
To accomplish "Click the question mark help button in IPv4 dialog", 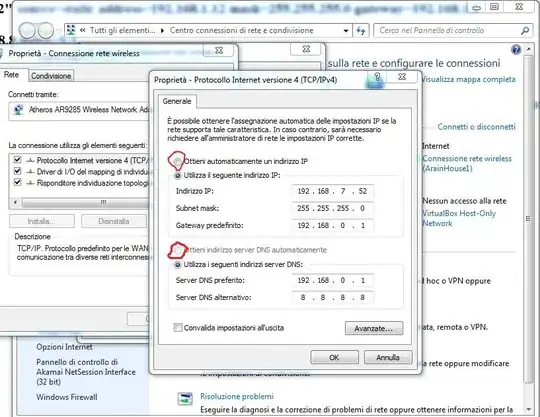I will coord(377,77).
